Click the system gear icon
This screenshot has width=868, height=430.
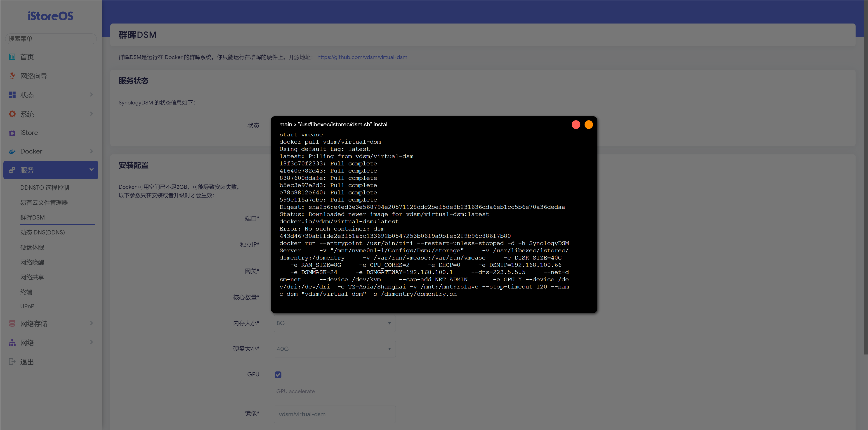pyautogui.click(x=12, y=114)
